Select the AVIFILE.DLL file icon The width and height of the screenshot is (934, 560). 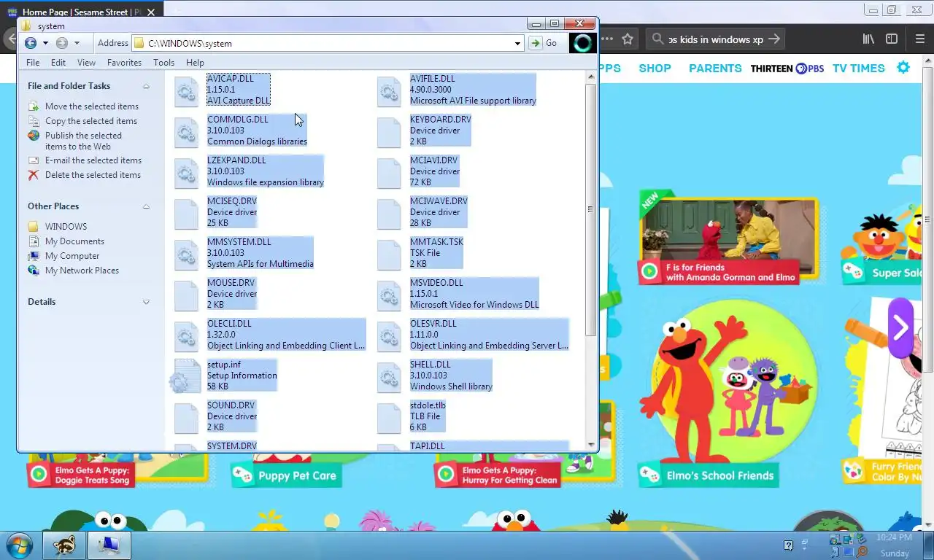389,91
